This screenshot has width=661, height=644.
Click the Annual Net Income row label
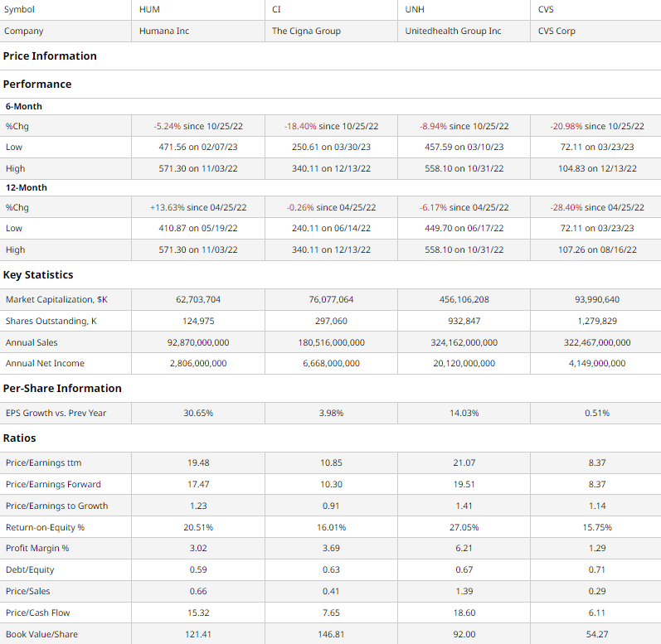45,363
